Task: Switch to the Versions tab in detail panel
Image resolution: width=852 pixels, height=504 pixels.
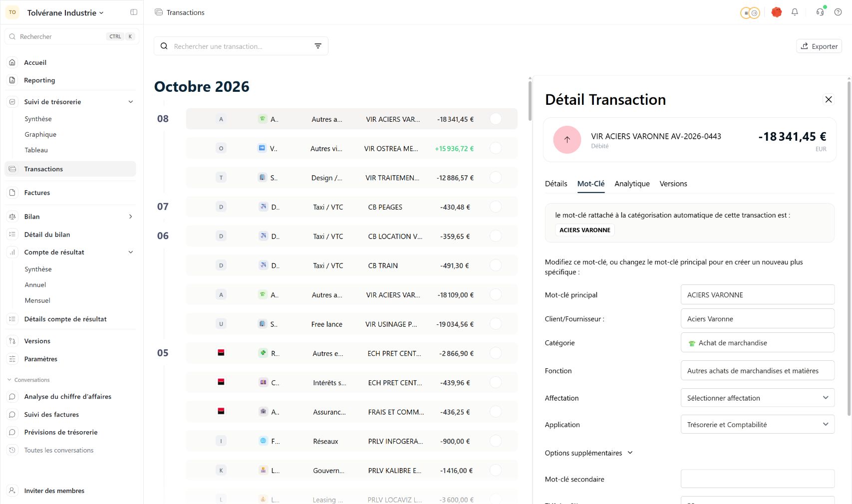Action: click(x=673, y=184)
